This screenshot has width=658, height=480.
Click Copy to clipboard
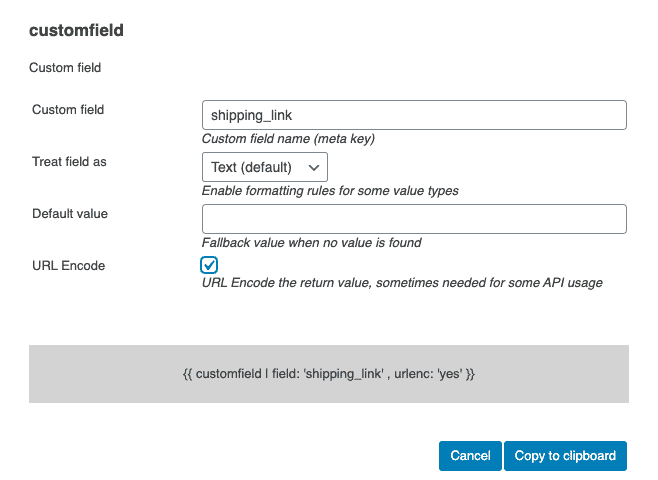565,456
